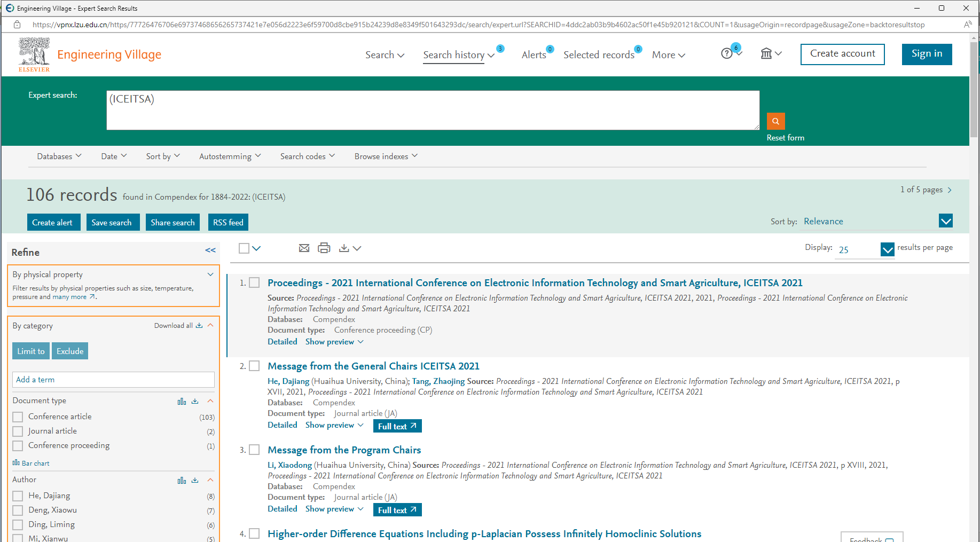The width and height of the screenshot is (980, 542).
Task: Expand the By physical property section
Action: pyautogui.click(x=210, y=274)
